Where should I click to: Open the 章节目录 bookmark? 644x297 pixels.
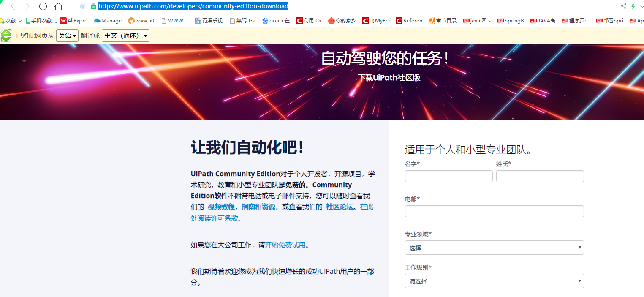443,20
